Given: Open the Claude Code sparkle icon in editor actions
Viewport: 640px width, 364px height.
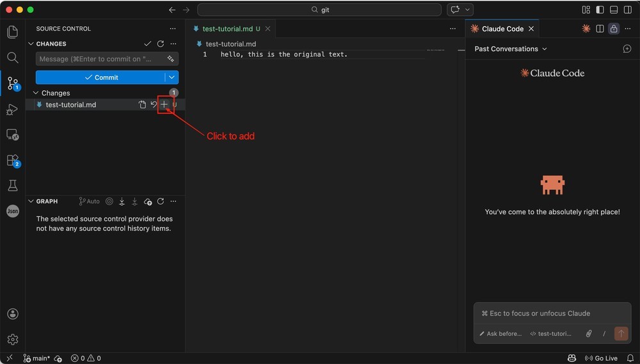Looking at the screenshot, I should [x=586, y=29].
